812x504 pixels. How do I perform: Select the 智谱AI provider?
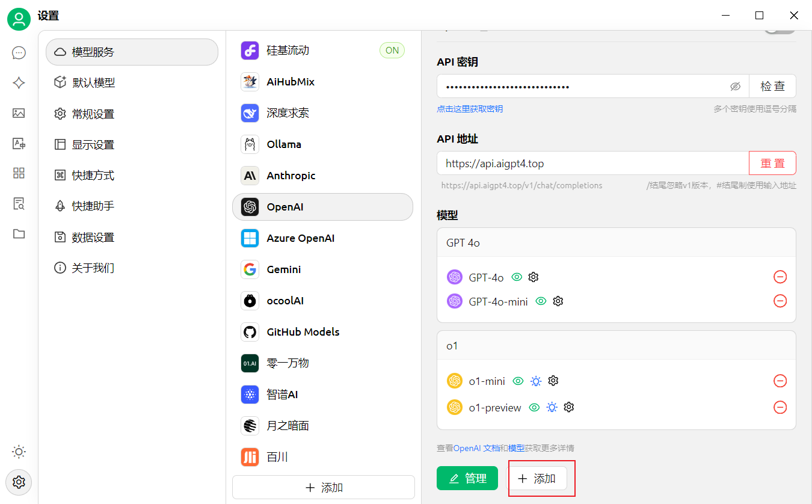(x=322, y=395)
